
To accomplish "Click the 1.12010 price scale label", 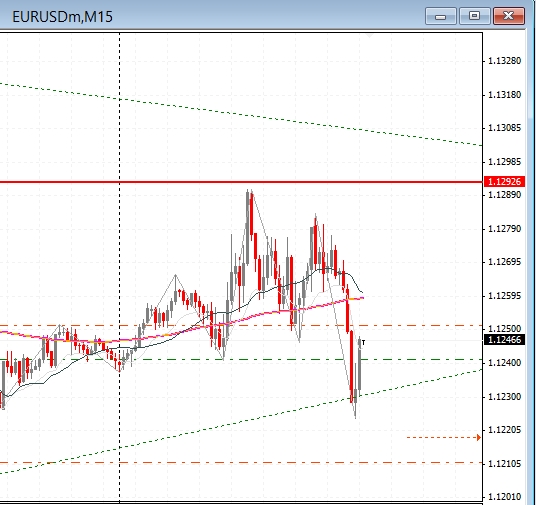I will tap(505, 496).
